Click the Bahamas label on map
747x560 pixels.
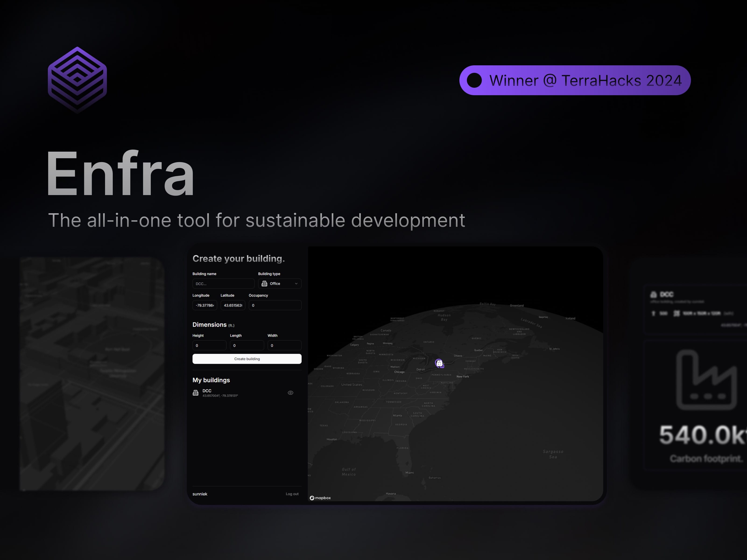pyautogui.click(x=435, y=478)
